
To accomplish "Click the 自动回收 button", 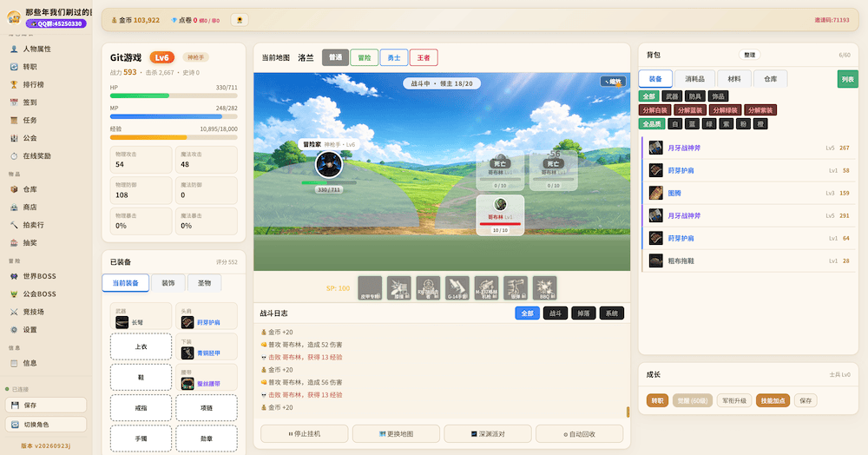I will click(580, 434).
